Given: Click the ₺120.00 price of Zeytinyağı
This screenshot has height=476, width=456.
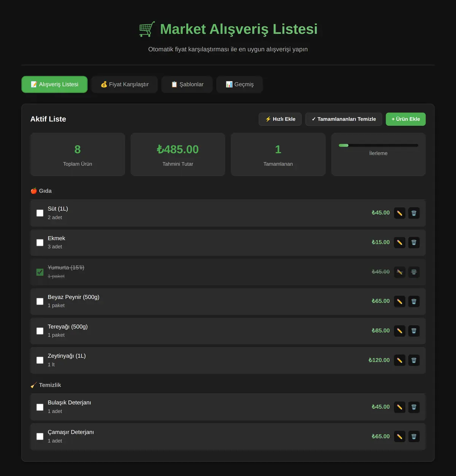Looking at the screenshot, I should (x=379, y=360).
